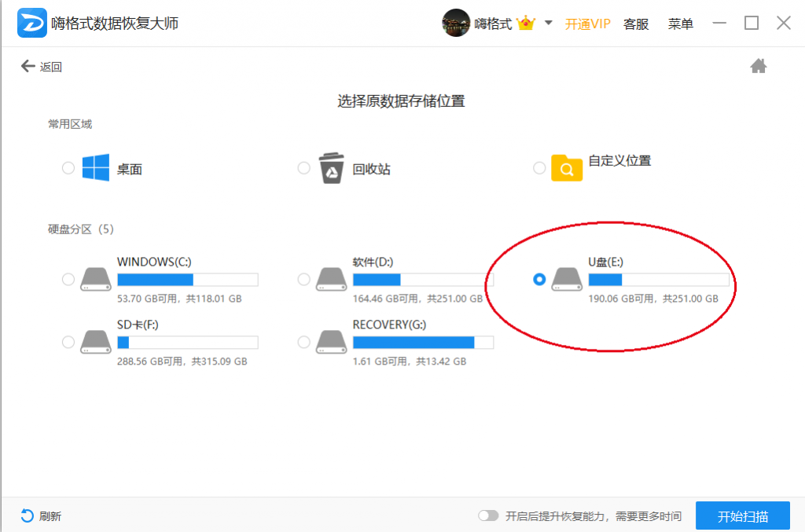Click the home icon

tap(759, 66)
